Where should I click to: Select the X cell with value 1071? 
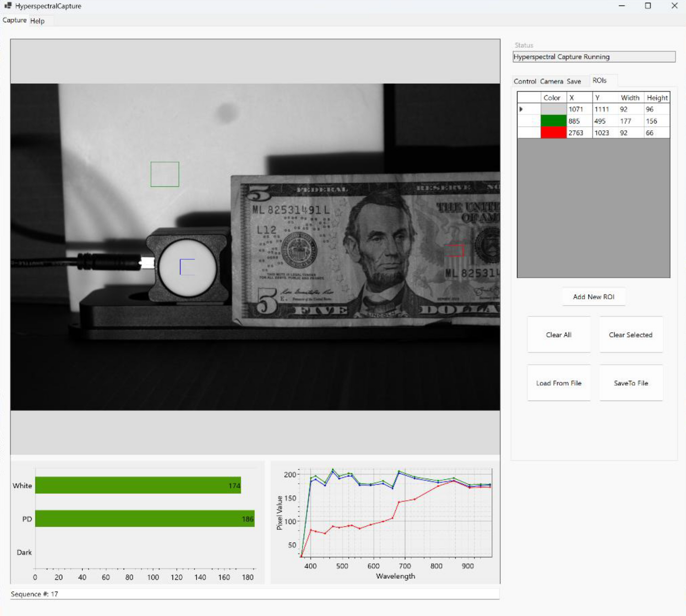(579, 109)
